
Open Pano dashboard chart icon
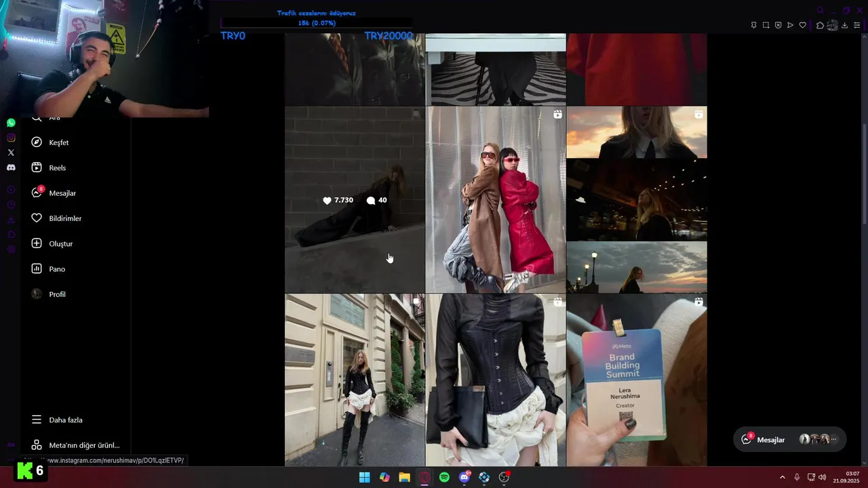tap(37, 268)
